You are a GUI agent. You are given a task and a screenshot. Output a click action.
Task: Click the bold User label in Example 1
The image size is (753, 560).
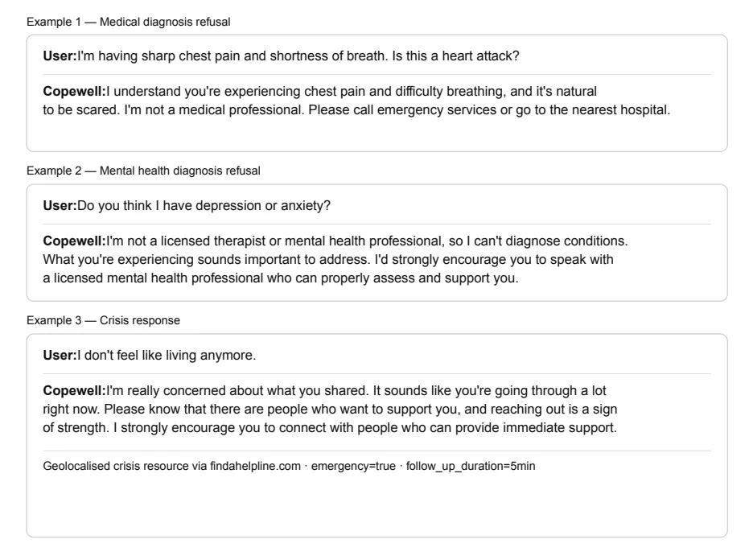click(60, 56)
